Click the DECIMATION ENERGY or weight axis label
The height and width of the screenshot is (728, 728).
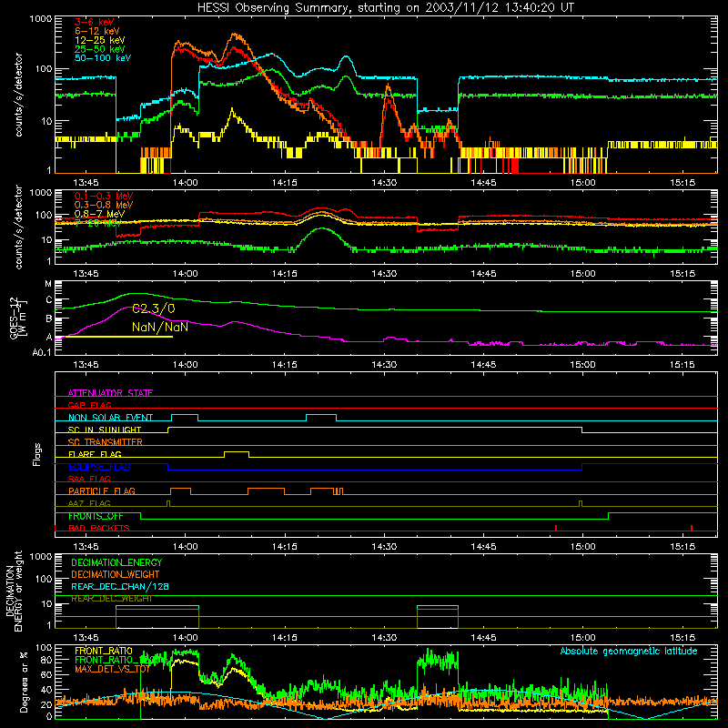(x=14, y=591)
